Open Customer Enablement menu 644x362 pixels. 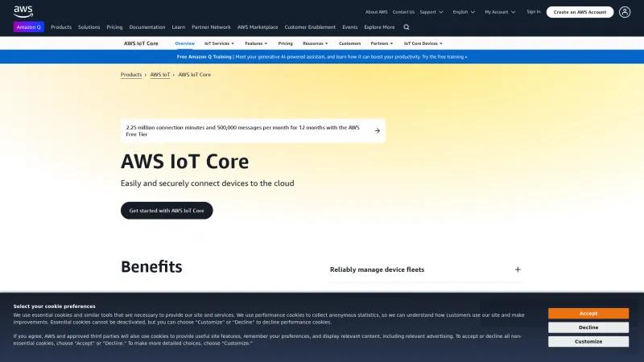point(310,27)
